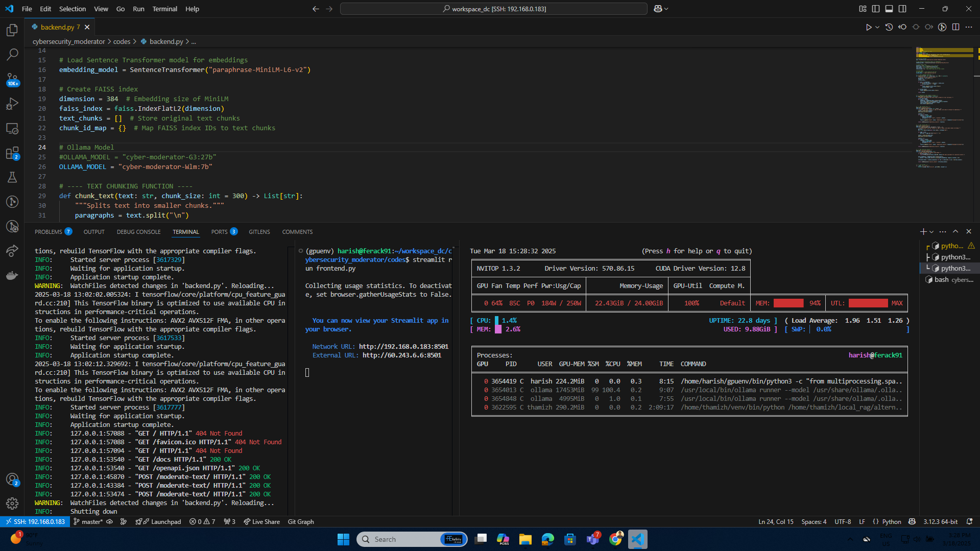The width and height of the screenshot is (980, 551).
Task: Toggle the Primary Side Bar visibility
Action: click(x=876, y=9)
